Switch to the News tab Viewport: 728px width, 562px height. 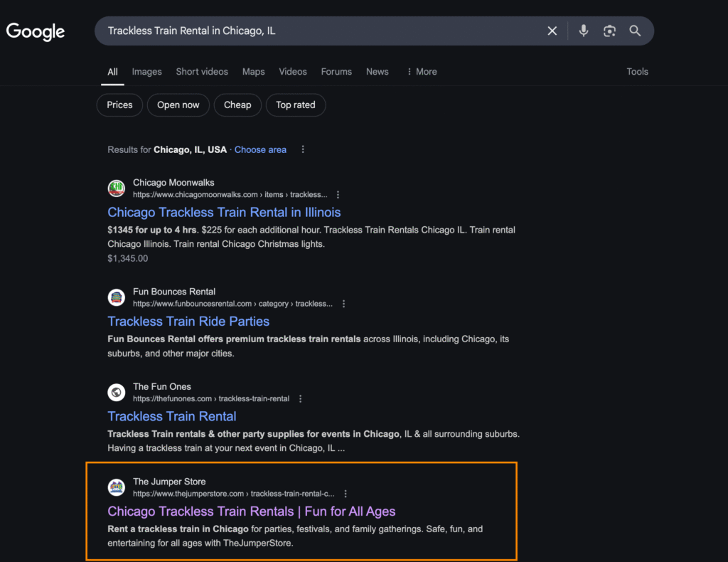click(378, 72)
